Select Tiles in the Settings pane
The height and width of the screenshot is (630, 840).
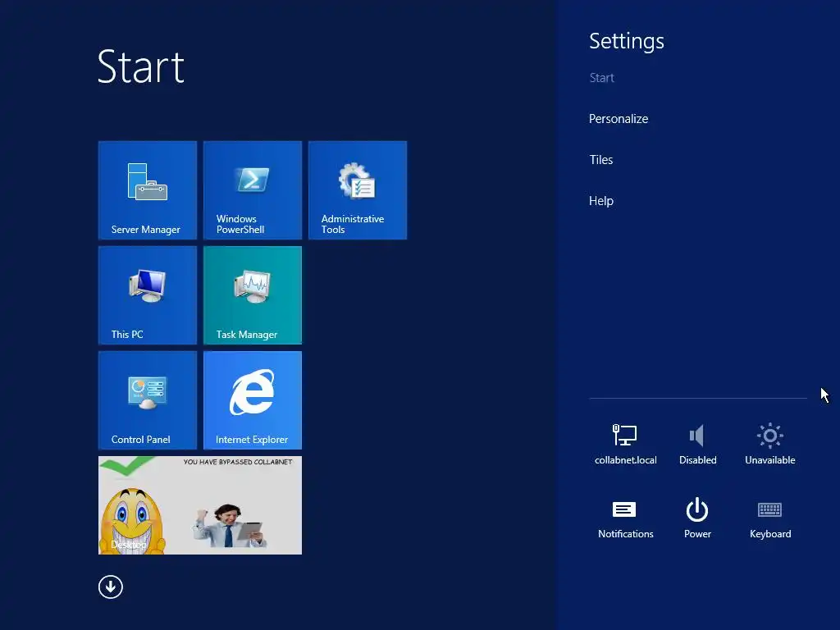[x=600, y=160]
